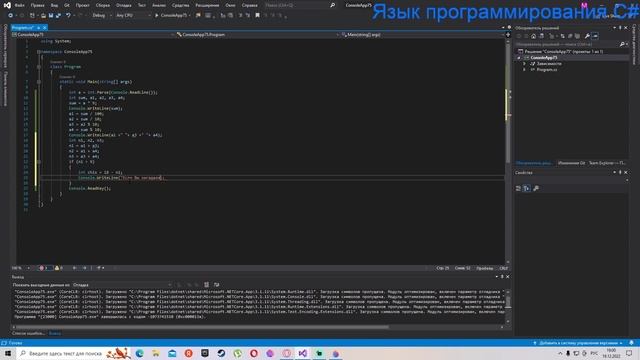640x360 pixels.
Task: Click the warnings indicator below editor
Action: point(59,268)
